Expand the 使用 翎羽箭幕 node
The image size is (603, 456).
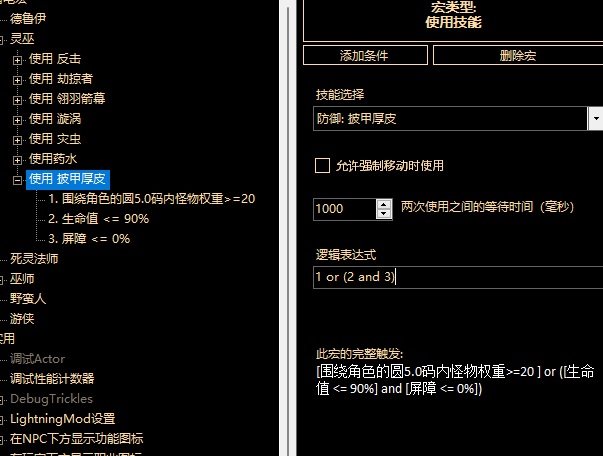18,99
